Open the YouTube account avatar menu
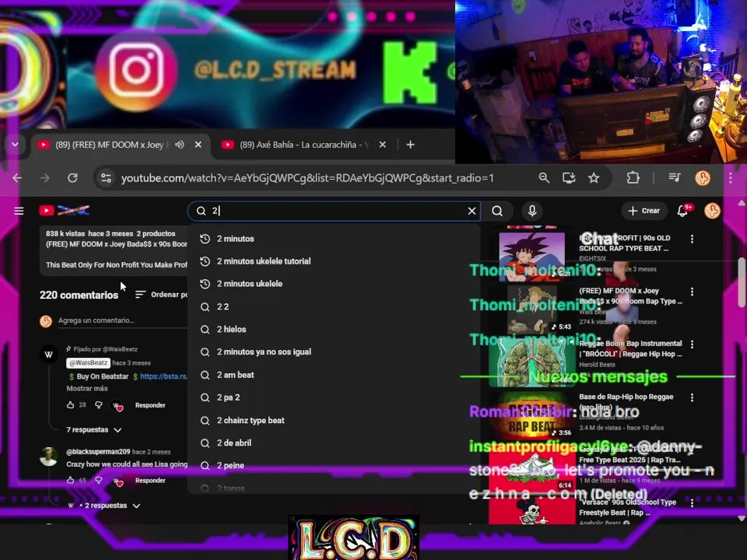 [712, 211]
